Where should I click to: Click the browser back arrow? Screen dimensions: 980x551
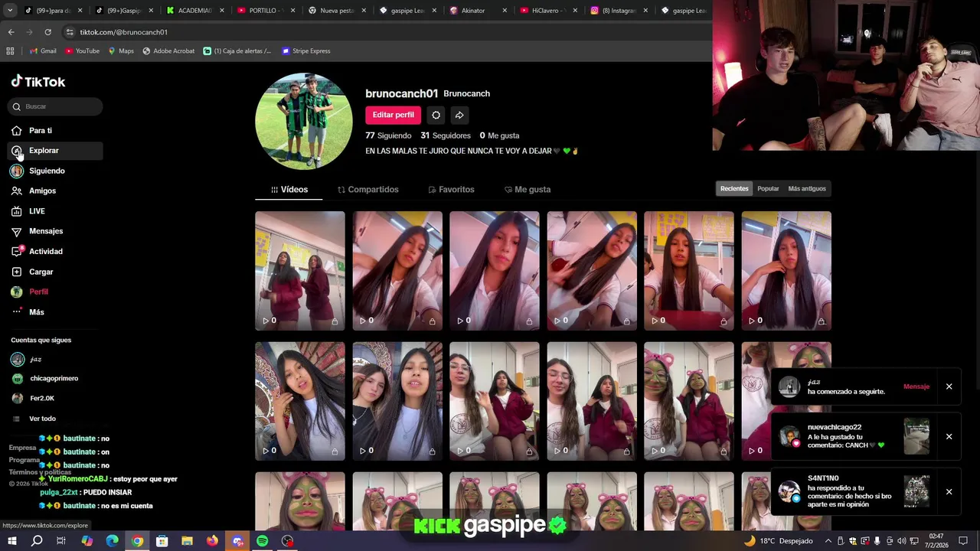[11, 32]
